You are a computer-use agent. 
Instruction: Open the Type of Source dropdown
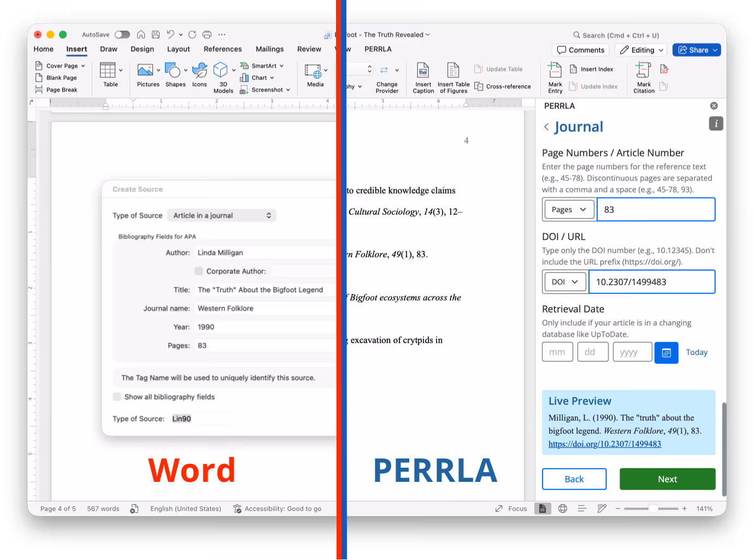(x=222, y=215)
